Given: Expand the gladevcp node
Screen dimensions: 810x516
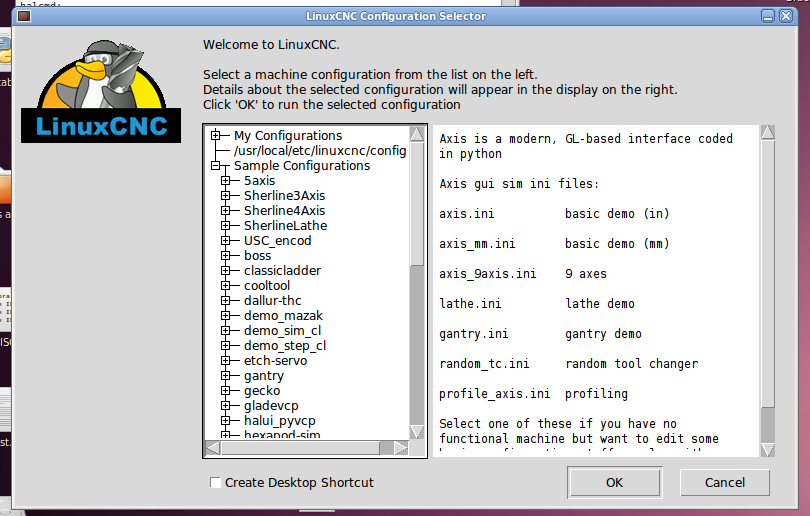Looking at the screenshot, I should [x=225, y=405].
